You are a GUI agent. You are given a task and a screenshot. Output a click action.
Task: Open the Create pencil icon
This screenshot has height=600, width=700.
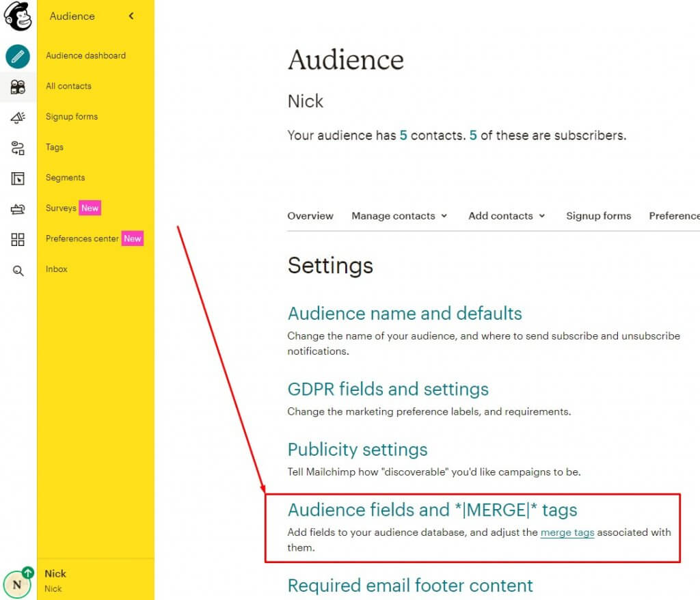click(18, 57)
